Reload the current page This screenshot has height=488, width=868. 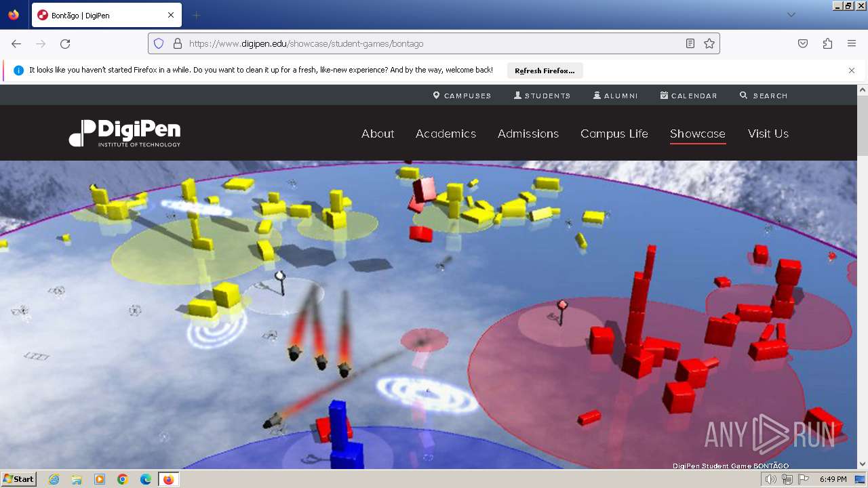65,43
